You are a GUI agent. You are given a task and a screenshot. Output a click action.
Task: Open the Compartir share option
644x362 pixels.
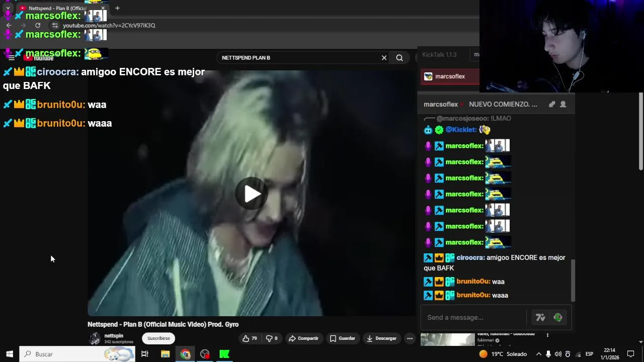coord(303,338)
